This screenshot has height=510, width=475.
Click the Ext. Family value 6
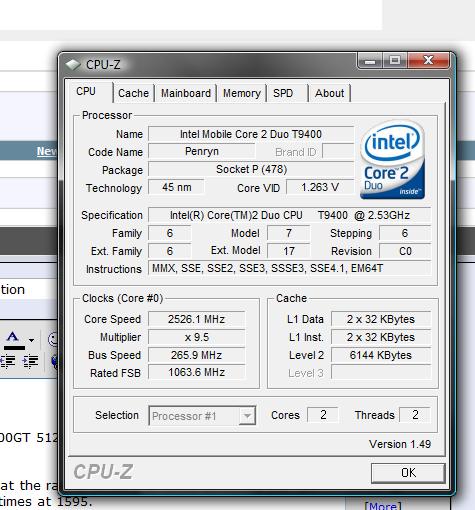(x=170, y=251)
